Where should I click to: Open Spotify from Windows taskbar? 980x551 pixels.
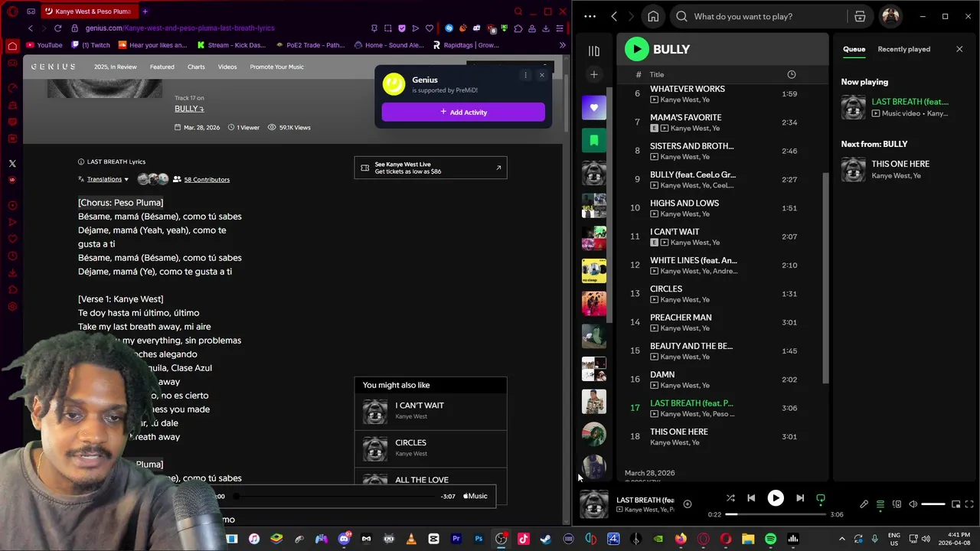point(770,539)
